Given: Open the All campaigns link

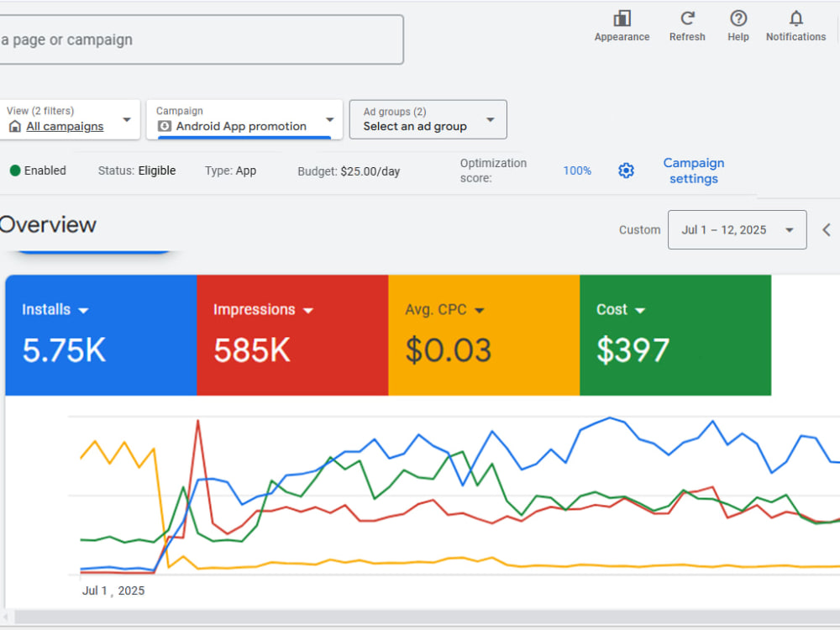Looking at the screenshot, I should 65,127.
